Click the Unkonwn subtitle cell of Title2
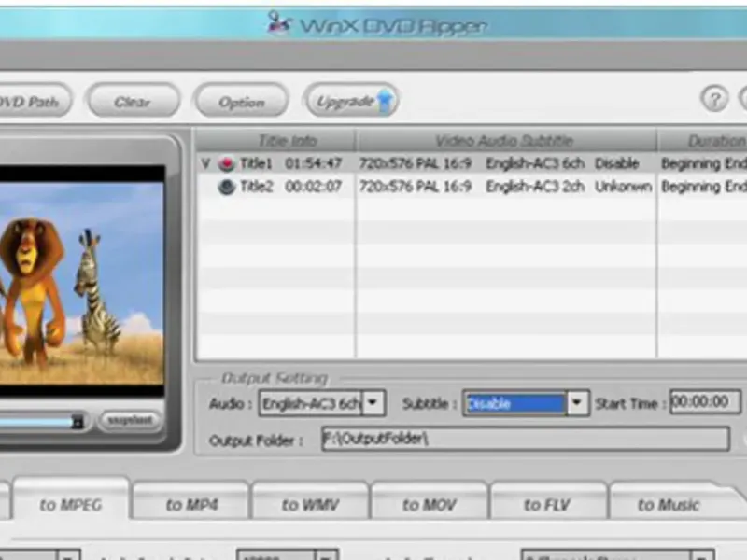The width and height of the screenshot is (747, 560). [623, 187]
